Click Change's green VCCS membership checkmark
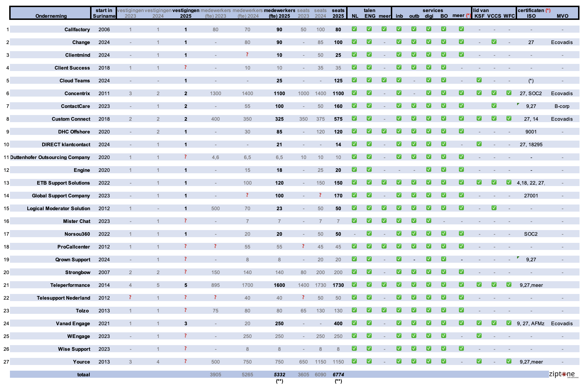Screen dimensions: 588x387 494,42
